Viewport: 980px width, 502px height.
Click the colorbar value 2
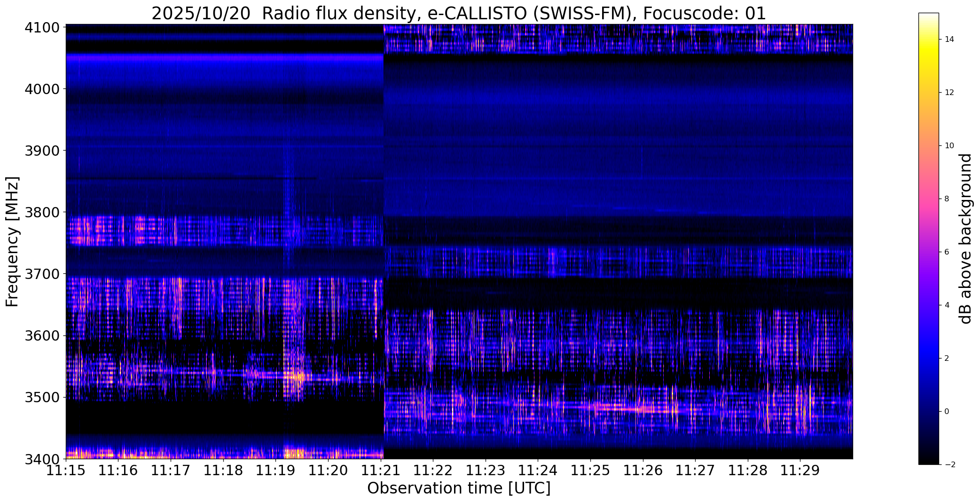coord(947,359)
